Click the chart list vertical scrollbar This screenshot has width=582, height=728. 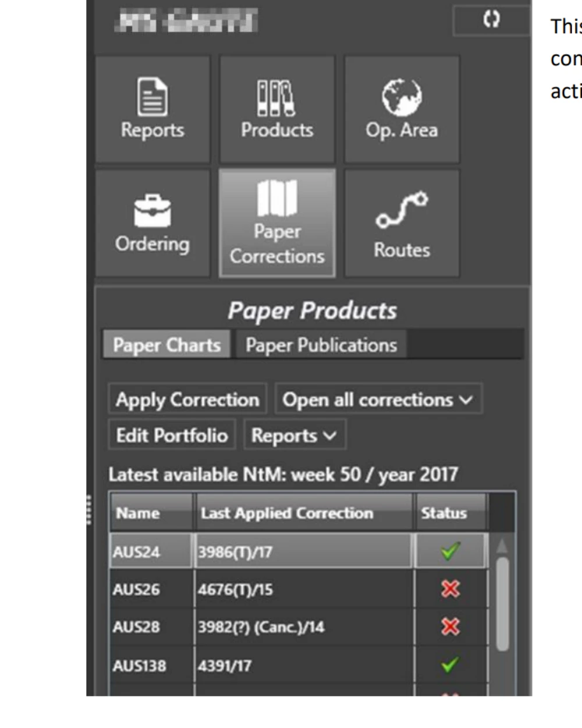click(502, 603)
